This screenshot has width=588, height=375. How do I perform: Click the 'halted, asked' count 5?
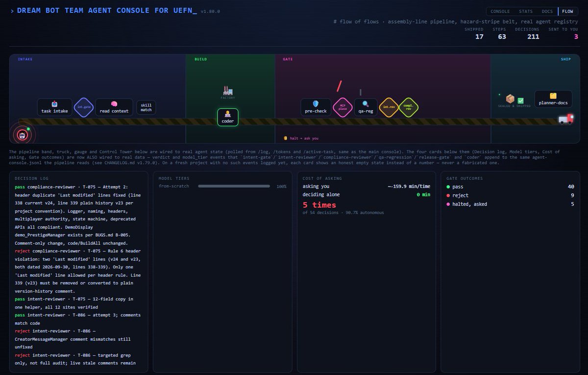coord(572,204)
